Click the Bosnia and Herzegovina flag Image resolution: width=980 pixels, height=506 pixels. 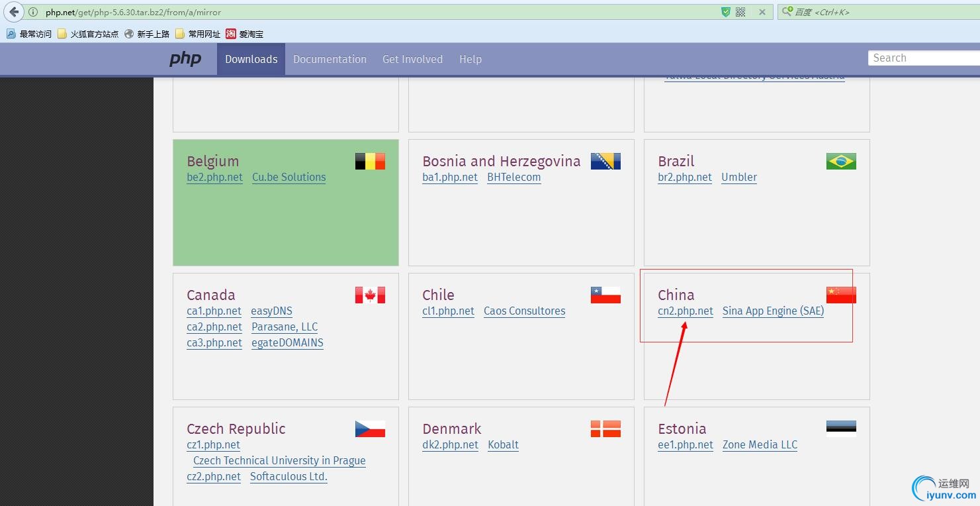pyautogui.click(x=605, y=161)
